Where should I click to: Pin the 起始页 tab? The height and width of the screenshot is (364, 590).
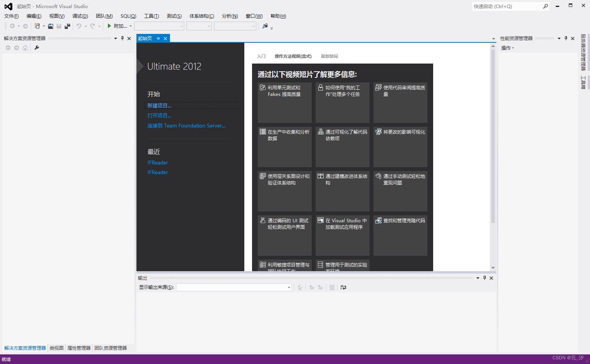pyautogui.click(x=158, y=38)
